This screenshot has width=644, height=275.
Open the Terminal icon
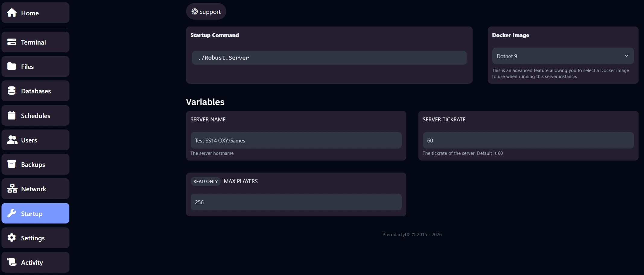12,42
